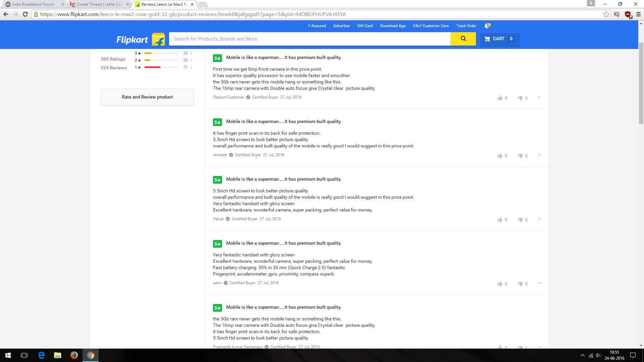Click the '224 Reviews' text
The image size is (644, 362).
point(114,68)
